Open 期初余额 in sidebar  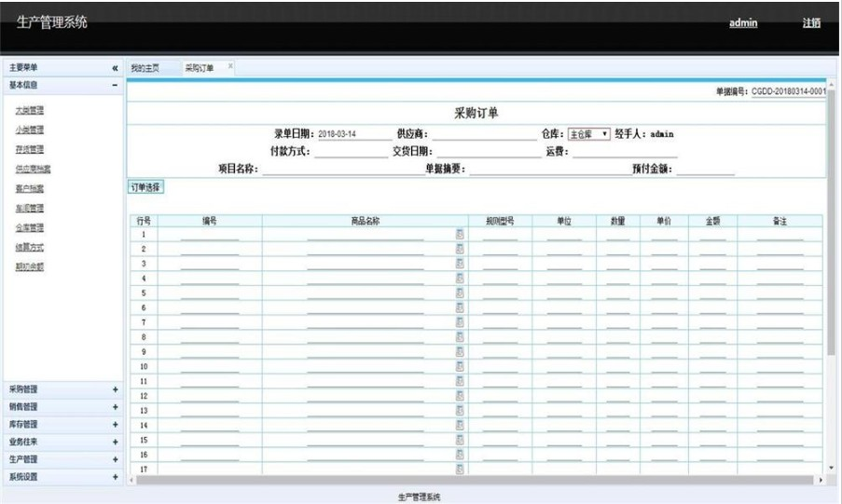click(30, 266)
